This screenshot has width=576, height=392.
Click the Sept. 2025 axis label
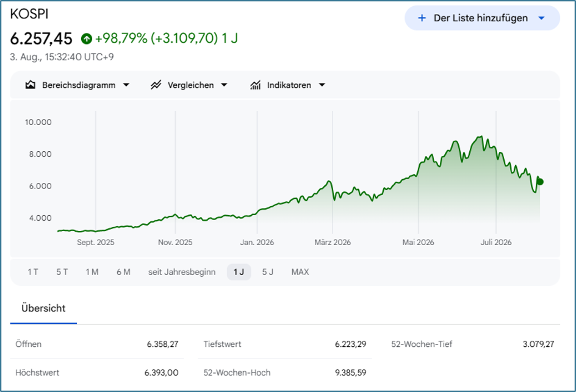[x=96, y=243]
